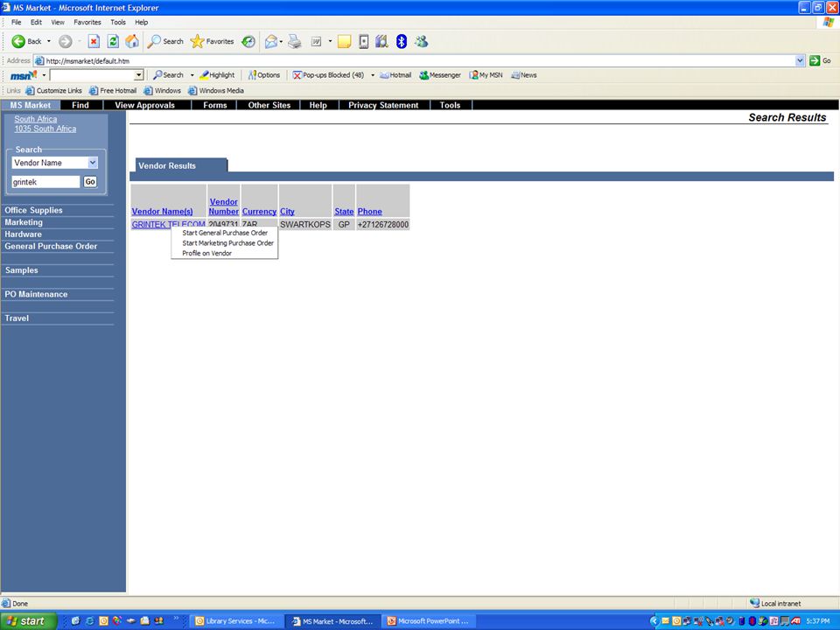Image resolution: width=840 pixels, height=630 pixels.
Task: Click the msn butterfly logo
Action: (x=24, y=75)
